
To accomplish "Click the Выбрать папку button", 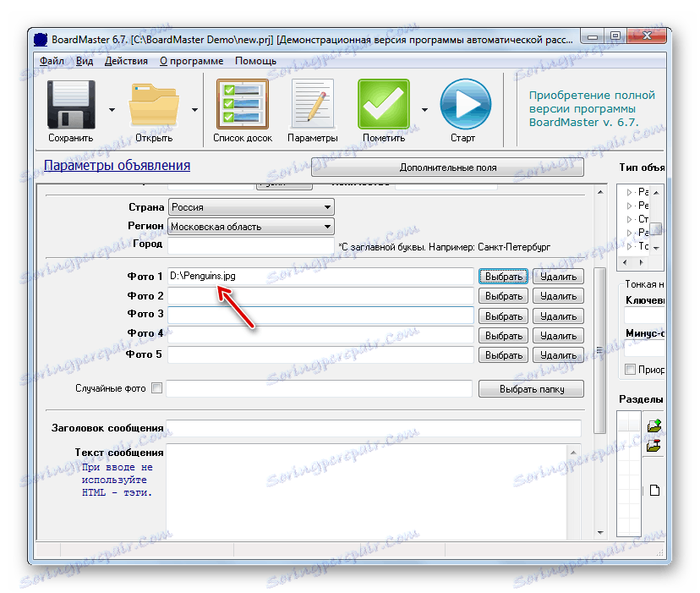I will [x=531, y=389].
